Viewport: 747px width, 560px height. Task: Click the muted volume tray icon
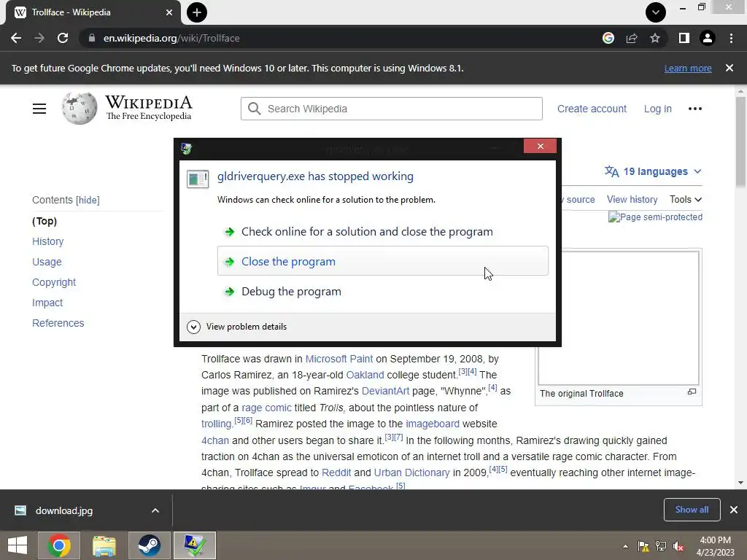pos(678,546)
